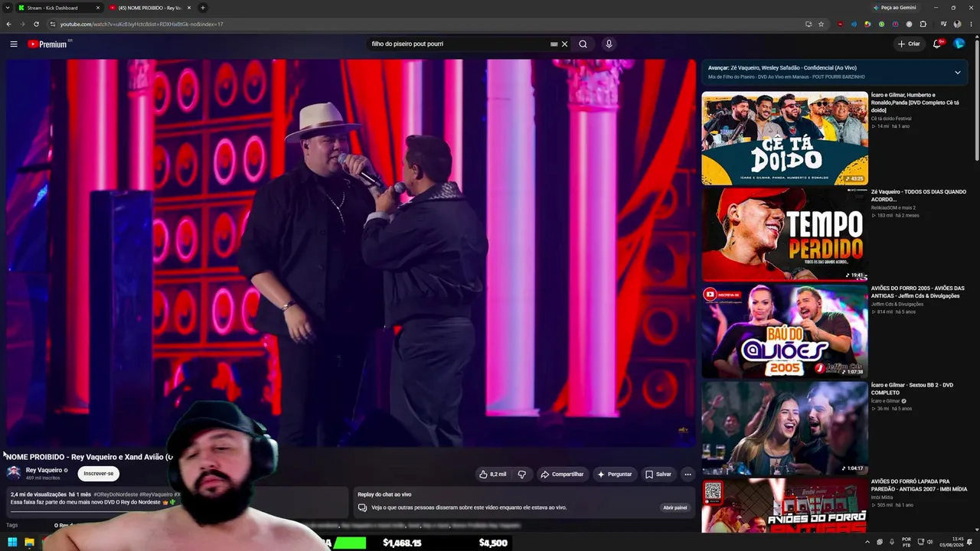
Task: Open the media controls button
Action: [942, 24]
